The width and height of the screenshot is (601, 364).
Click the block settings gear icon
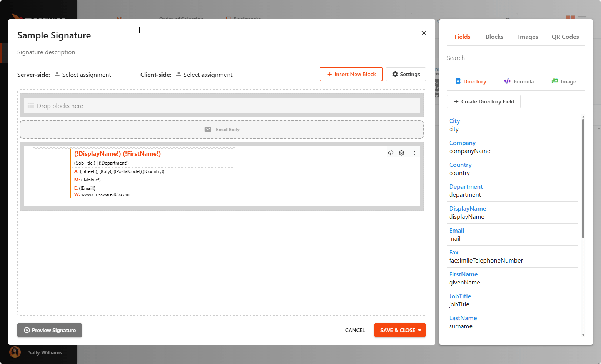tap(401, 153)
